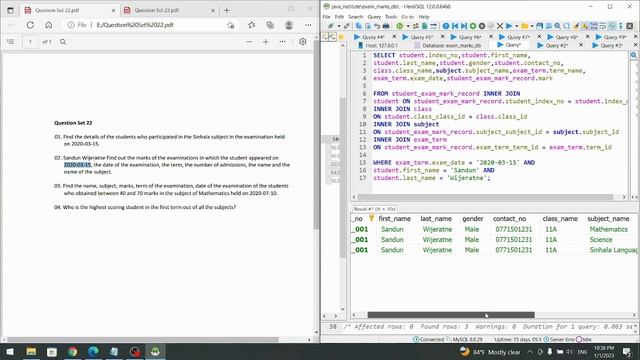Click the disconnect icon in HeidiSQL toolbar
The width and height of the screenshot is (640, 360).
pyautogui.click(x=347, y=26)
